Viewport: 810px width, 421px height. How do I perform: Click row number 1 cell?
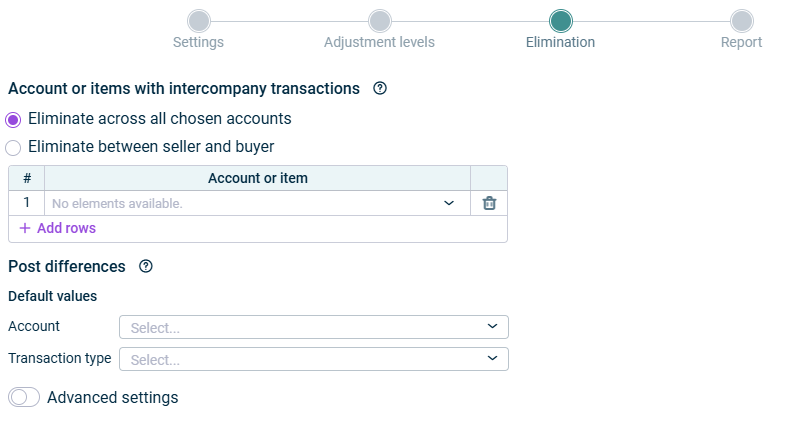tap(26, 202)
